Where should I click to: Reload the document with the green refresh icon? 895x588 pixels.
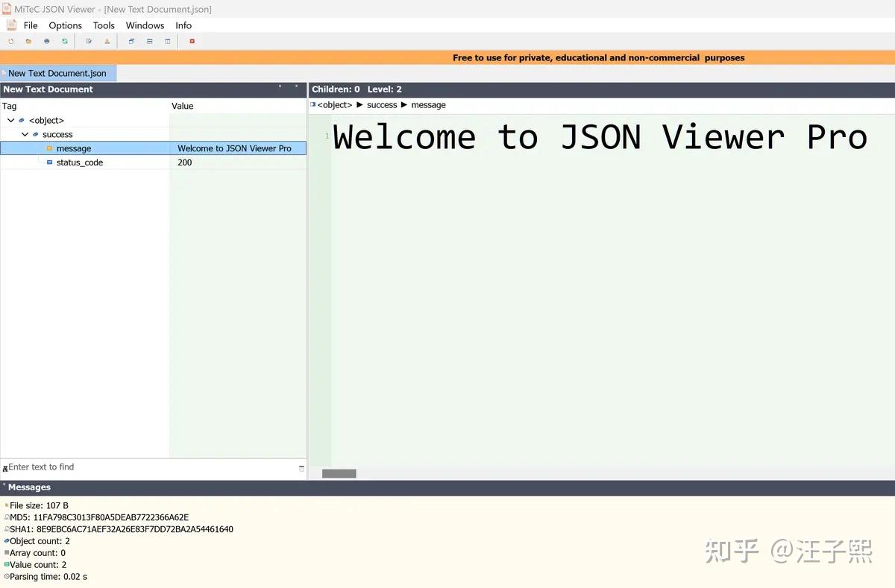pyautogui.click(x=64, y=41)
